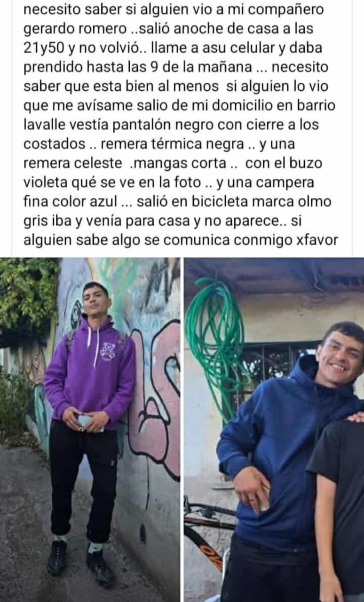Select the time '21y50' in the post text
364x602 pixels.
(42, 48)
